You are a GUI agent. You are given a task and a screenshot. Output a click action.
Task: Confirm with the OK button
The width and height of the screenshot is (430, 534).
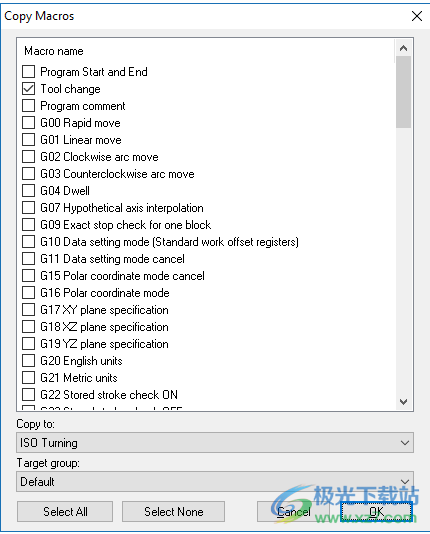point(377,512)
